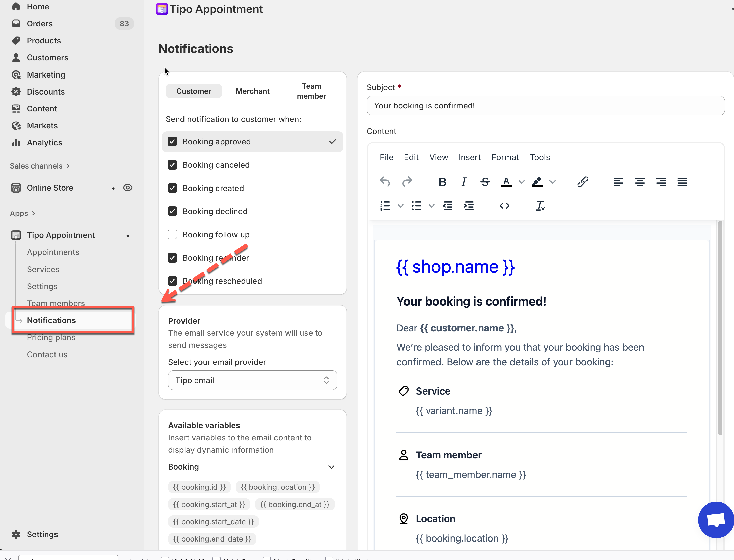Switch to the Merchant tab
Screen dimensions: 734x560
tap(252, 91)
